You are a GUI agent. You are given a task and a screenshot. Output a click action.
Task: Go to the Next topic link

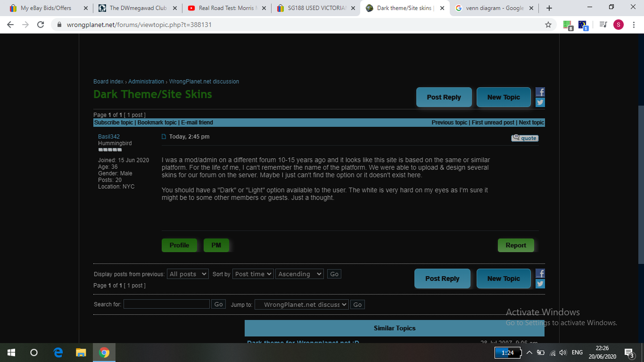coord(531,123)
